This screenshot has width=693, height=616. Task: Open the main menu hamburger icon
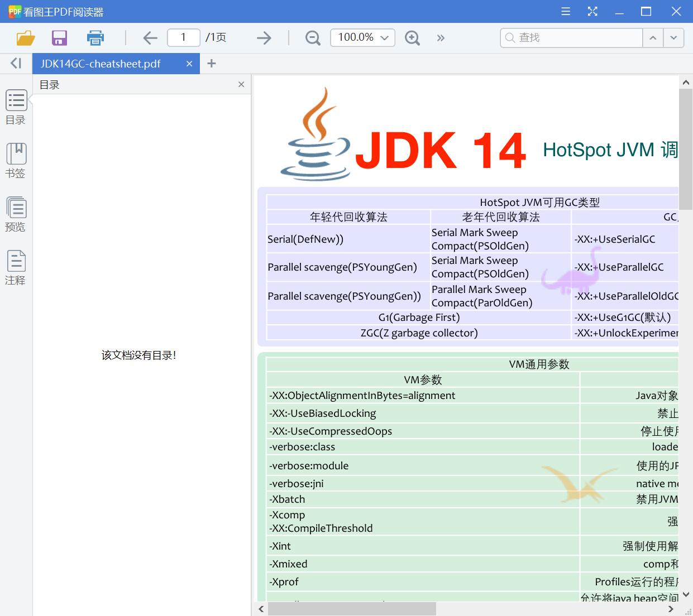566,11
